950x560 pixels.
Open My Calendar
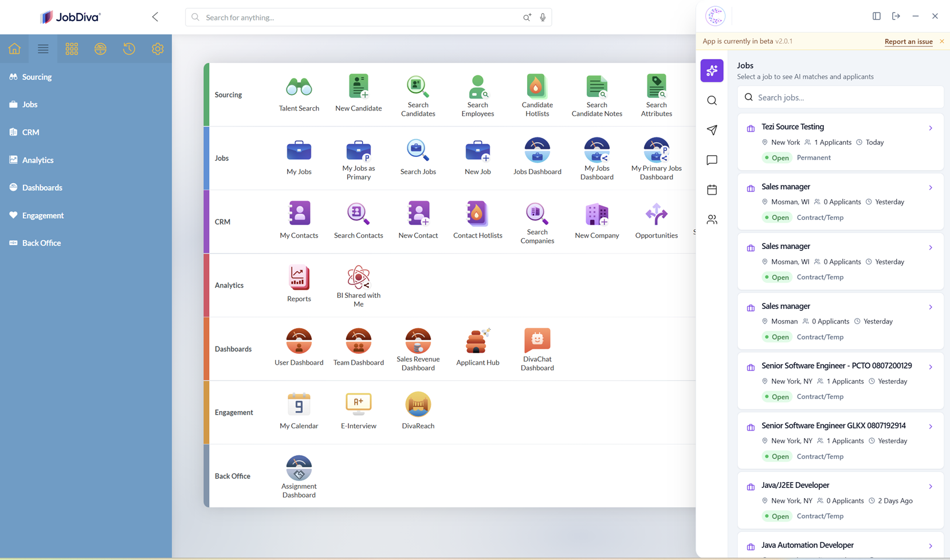pos(299,404)
